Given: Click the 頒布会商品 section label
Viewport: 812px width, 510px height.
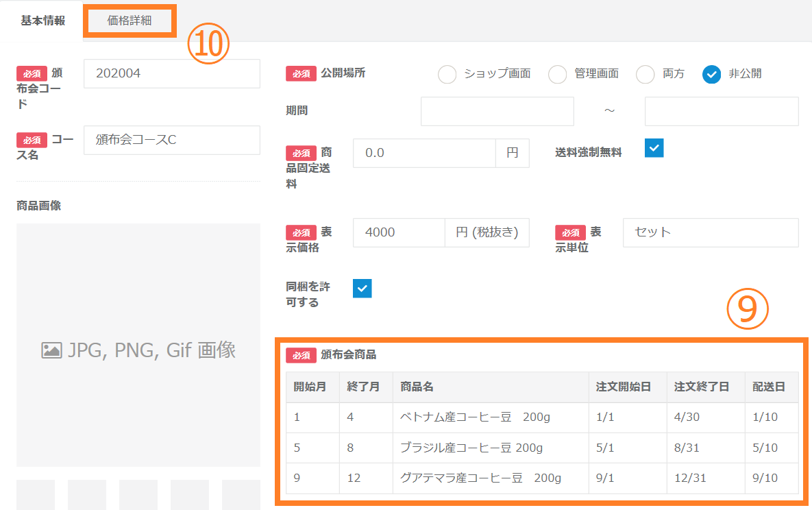Looking at the screenshot, I should 348,355.
